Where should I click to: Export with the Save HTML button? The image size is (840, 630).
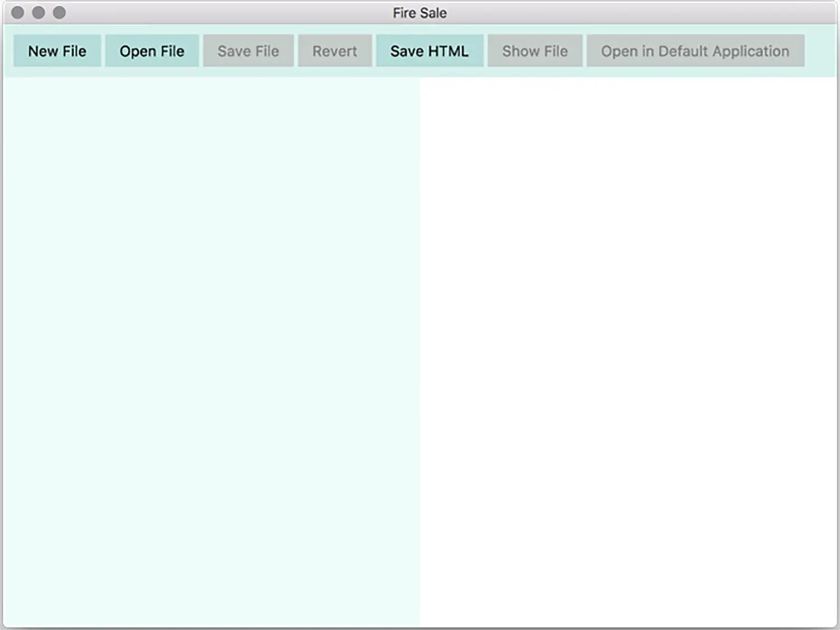tap(430, 51)
